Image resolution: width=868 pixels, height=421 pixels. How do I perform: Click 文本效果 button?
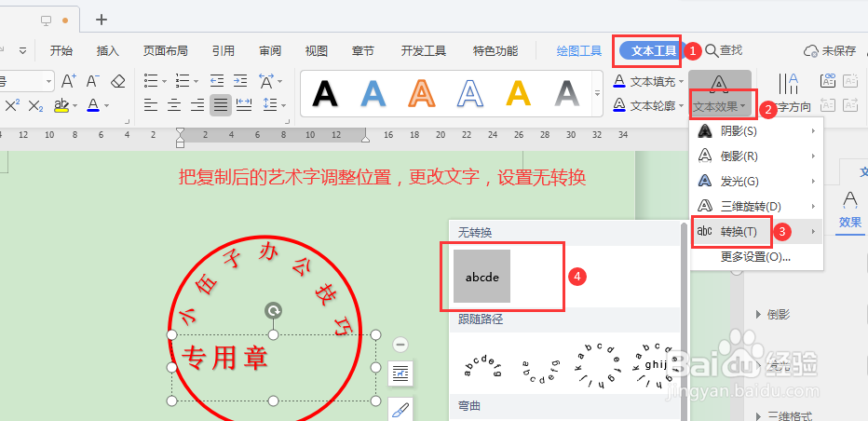[x=720, y=94]
